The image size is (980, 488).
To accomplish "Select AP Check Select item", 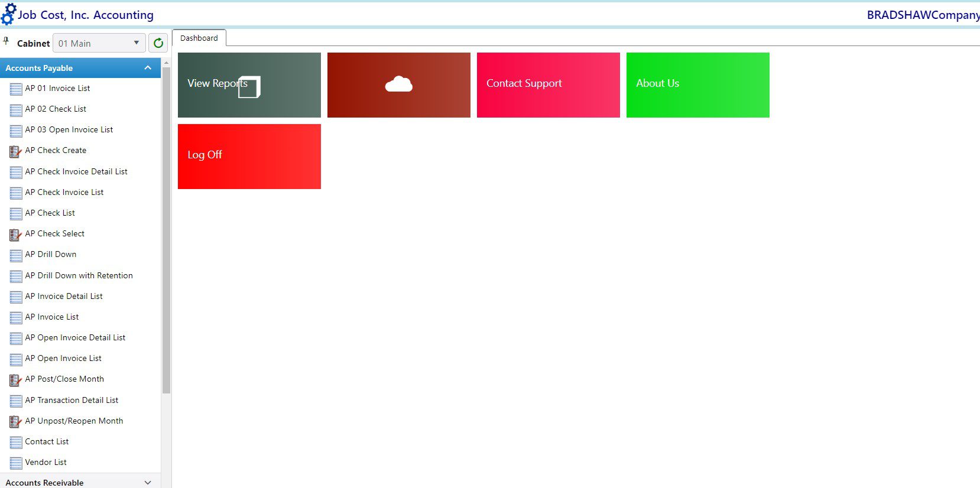I will 55,233.
